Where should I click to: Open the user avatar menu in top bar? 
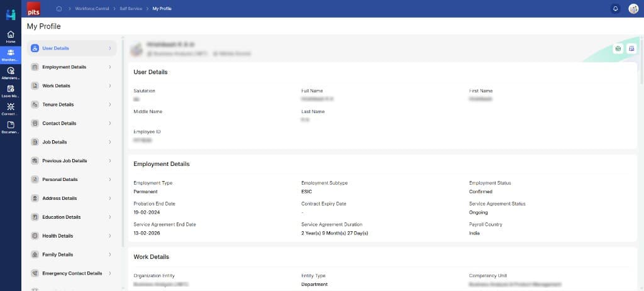(633, 9)
